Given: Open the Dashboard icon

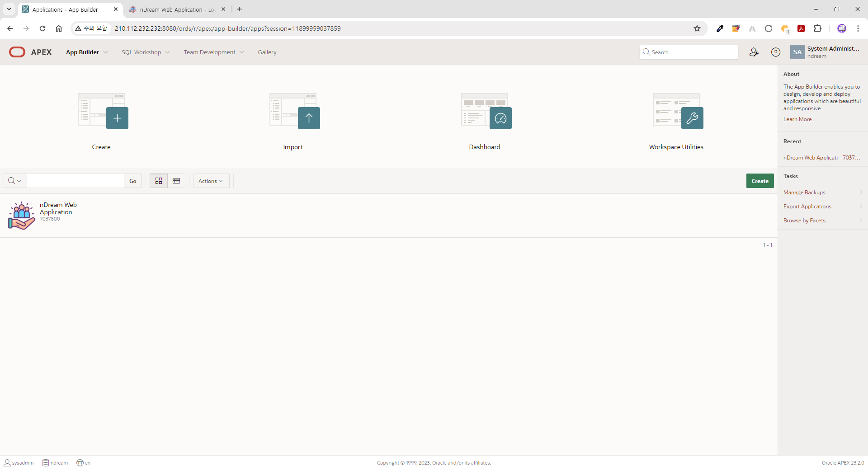Looking at the screenshot, I should click(x=486, y=111).
